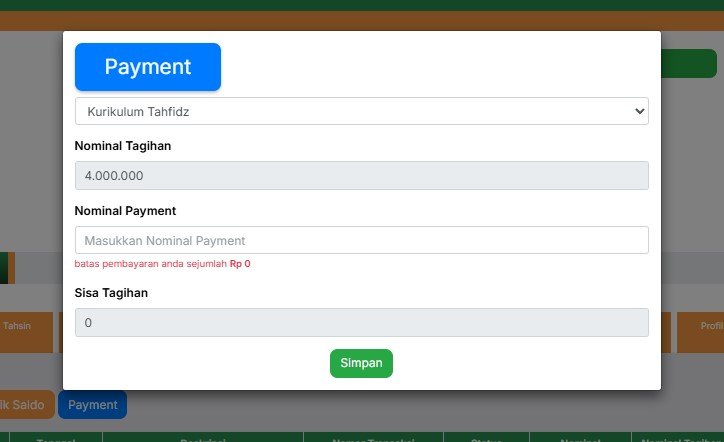Viewport: 724px width, 442px height.
Task: Click the chevron arrow of curriculum select
Action: pyautogui.click(x=640, y=111)
